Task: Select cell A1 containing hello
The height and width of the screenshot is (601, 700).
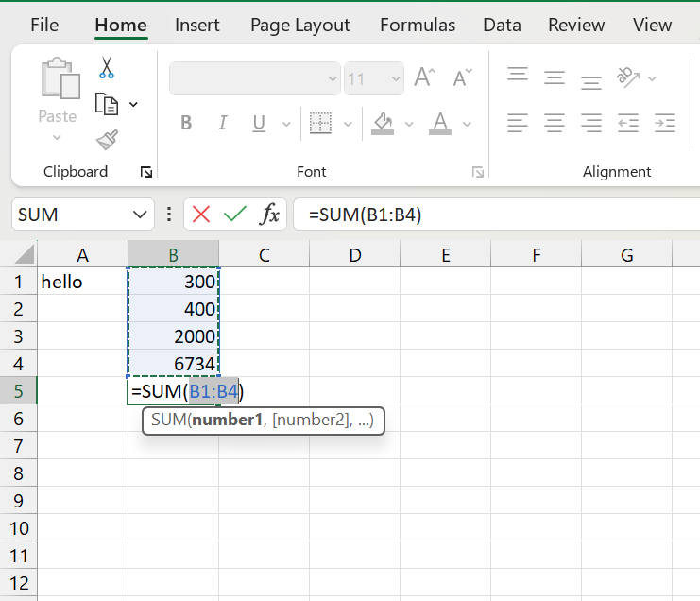Action: coord(82,282)
